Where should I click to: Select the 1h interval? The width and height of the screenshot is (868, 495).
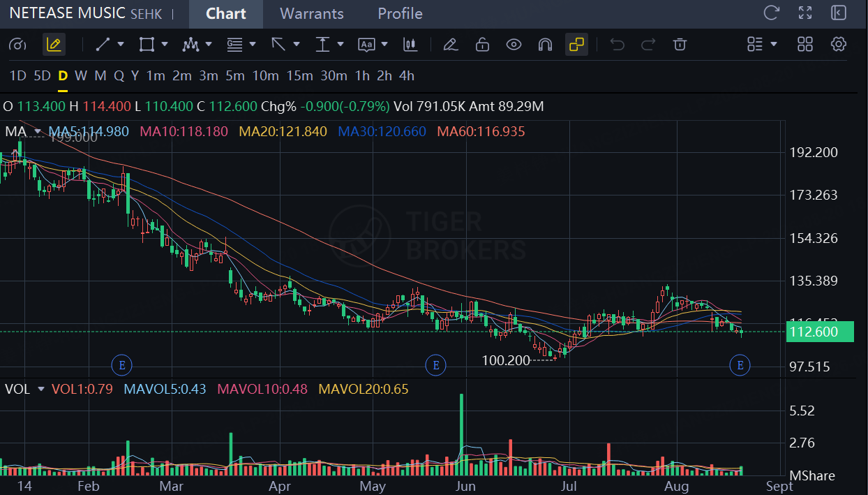click(x=362, y=75)
